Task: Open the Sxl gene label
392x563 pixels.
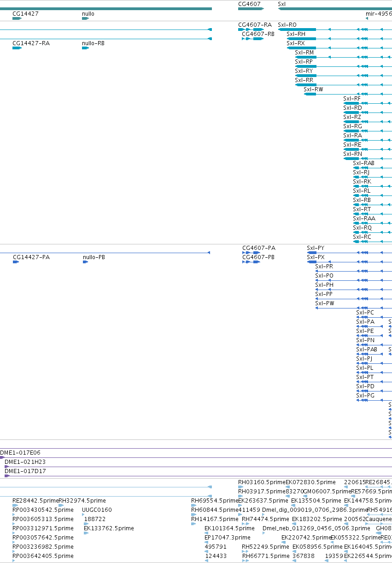Action: pos(281,4)
